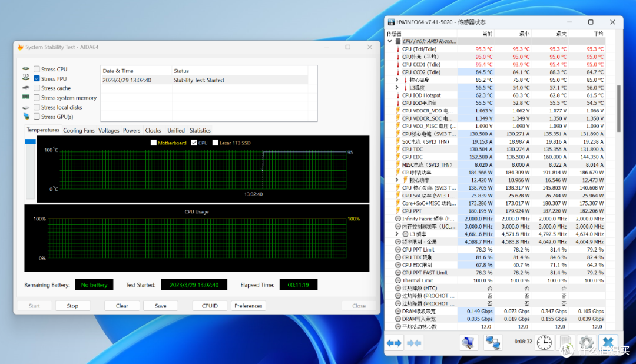The image size is (636, 364).
Task: Click HWiNFO blue X close sensors icon
Action: tap(608, 343)
